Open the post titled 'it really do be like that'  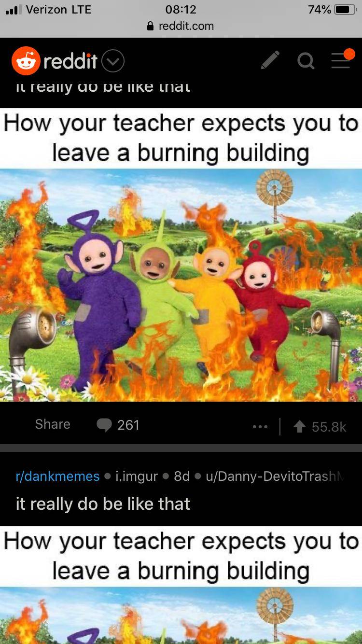[103, 504]
